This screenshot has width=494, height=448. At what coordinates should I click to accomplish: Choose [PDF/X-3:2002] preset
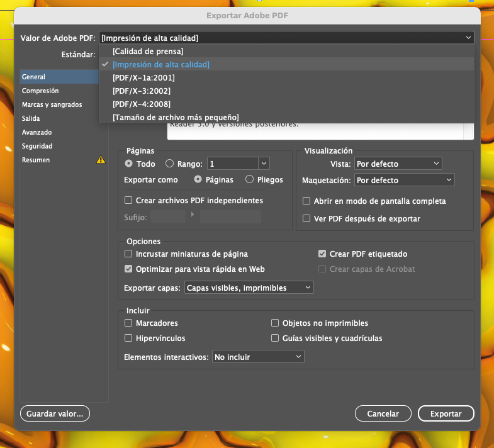tap(286, 91)
